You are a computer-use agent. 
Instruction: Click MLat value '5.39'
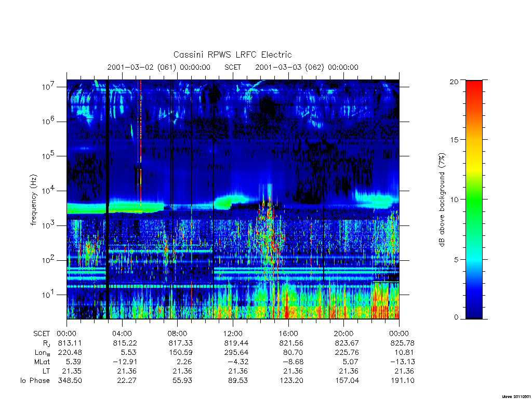73,362
